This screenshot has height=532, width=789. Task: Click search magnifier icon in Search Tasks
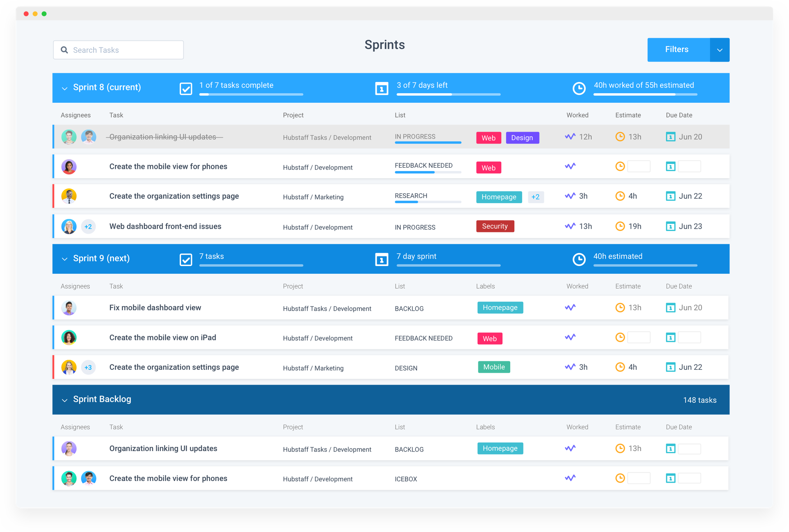pyautogui.click(x=64, y=50)
